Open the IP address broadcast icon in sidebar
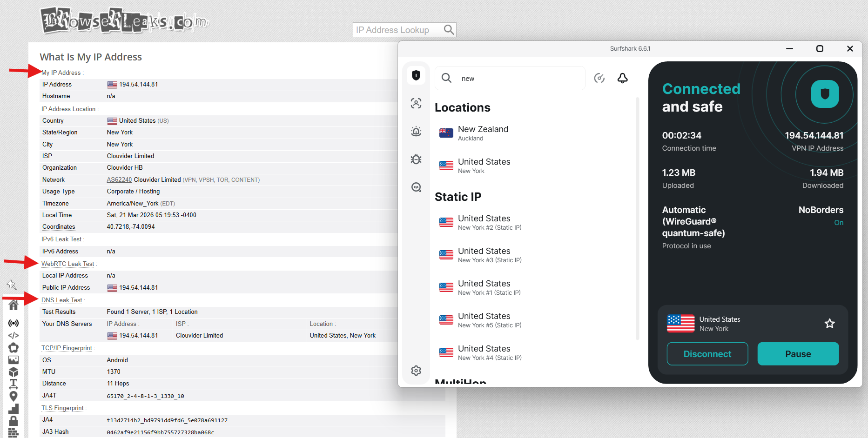868x438 pixels. 13,323
